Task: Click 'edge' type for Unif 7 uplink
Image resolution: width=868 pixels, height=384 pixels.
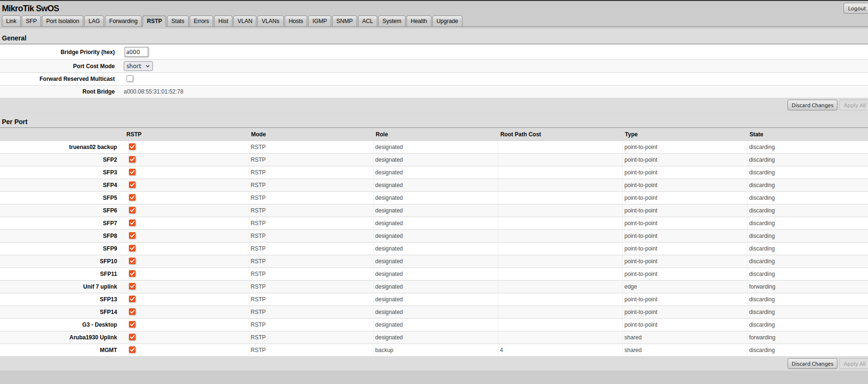Action: coord(630,287)
